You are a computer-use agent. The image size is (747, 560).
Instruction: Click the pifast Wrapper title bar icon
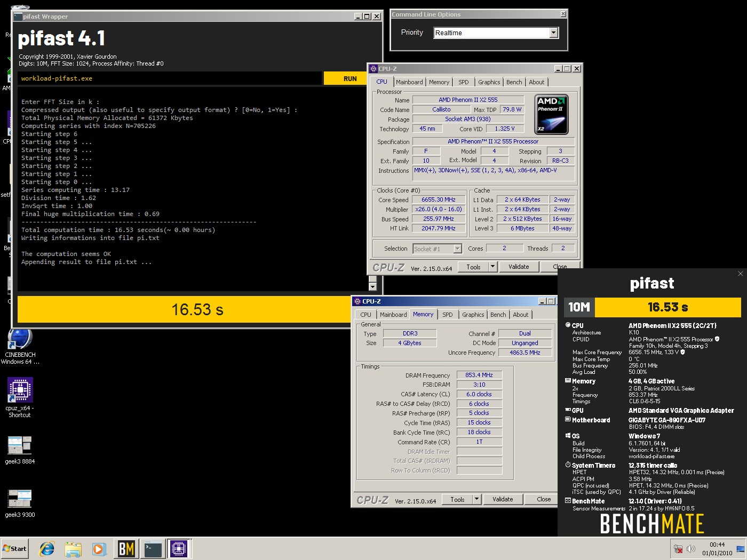click(x=18, y=17)
